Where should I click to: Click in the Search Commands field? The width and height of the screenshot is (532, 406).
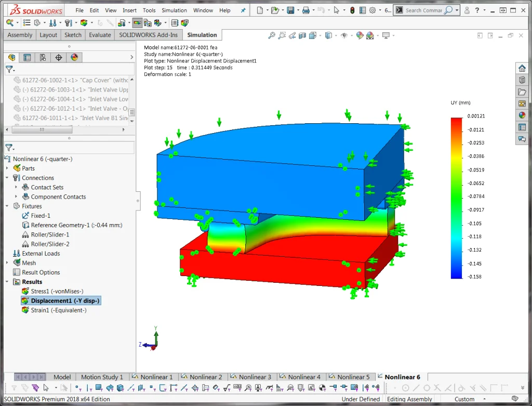[423, 10]
